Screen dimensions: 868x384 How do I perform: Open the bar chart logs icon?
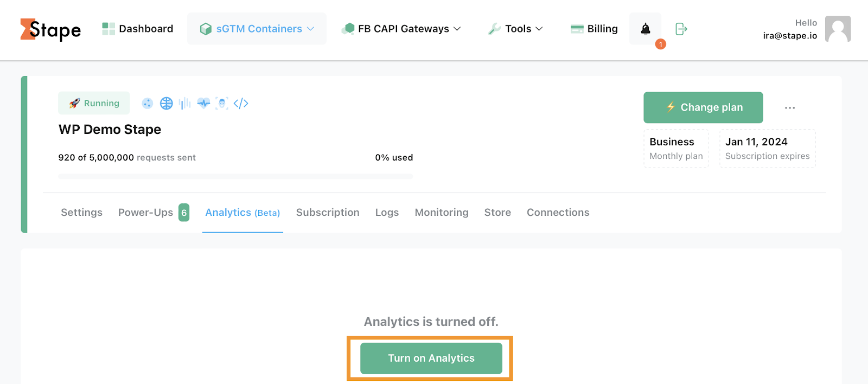[184, 103]
